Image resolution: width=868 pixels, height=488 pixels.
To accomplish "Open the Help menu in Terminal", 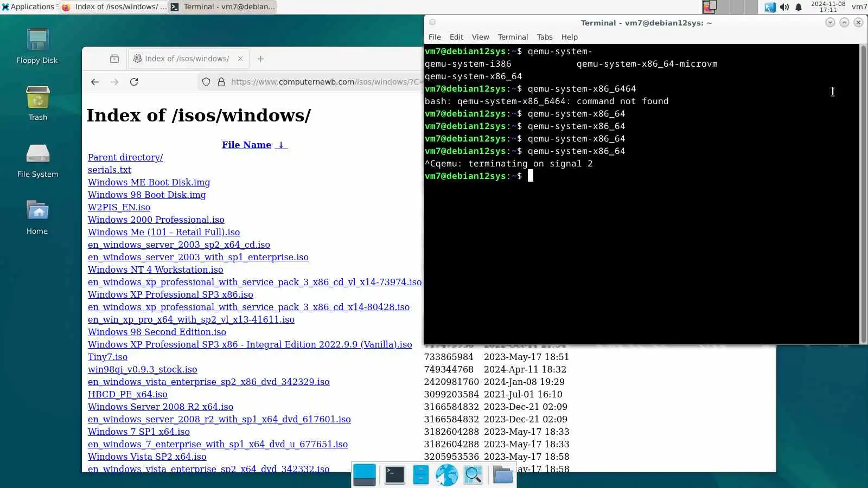I will coord(570,37).
